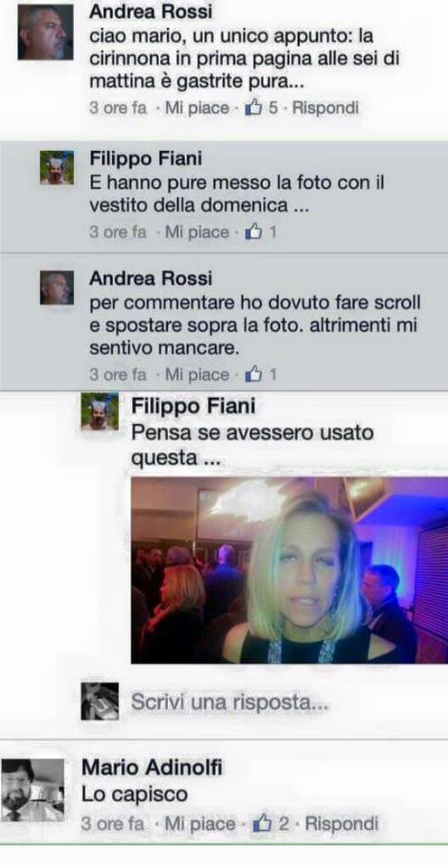Click the thumbs-up icon with 5 likes
448x868 pixels.
pos(253,108)
